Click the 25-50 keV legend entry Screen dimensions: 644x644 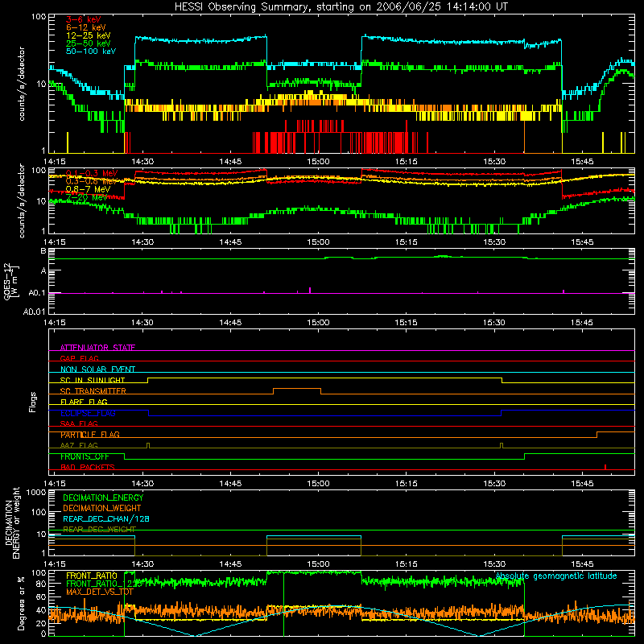tap(89, 43)
